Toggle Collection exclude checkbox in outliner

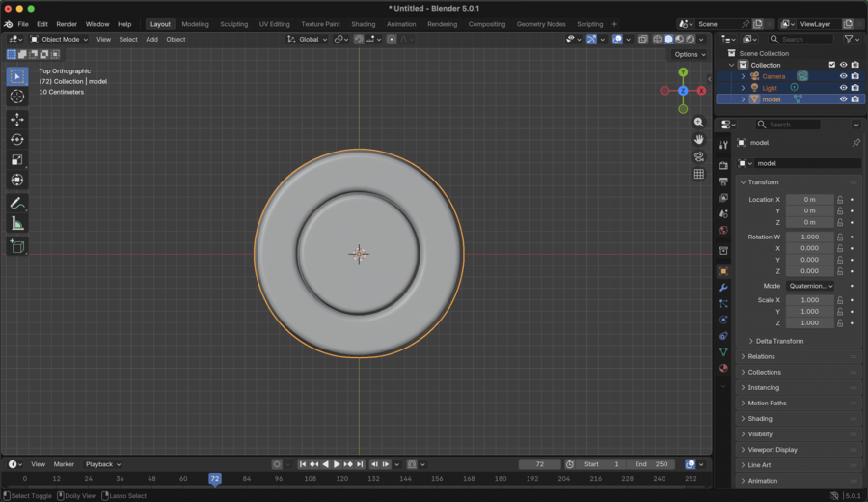click(x=831, y=65)
